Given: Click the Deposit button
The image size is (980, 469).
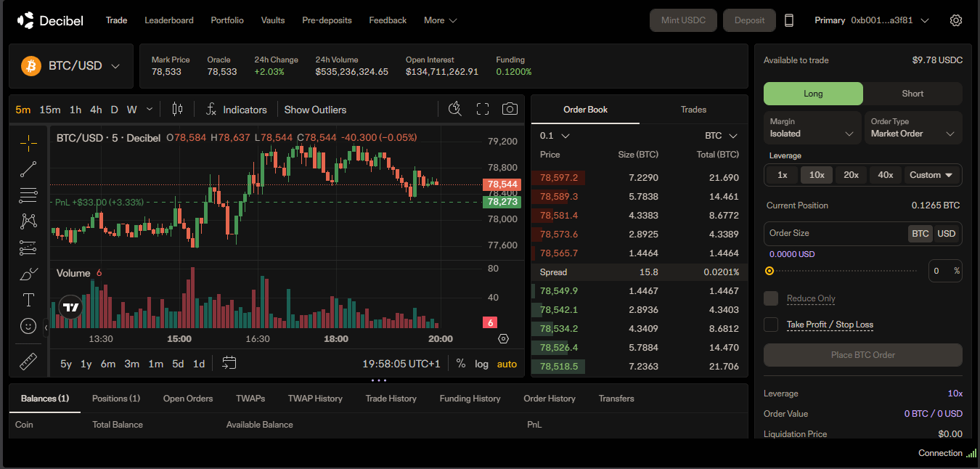Looking at the screenshot, I should pos(749,20).
